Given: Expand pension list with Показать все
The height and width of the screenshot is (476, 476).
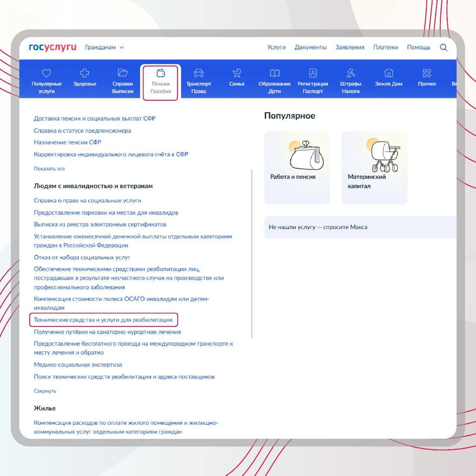Looking at the screenshot, I should [x=49, y=168].
